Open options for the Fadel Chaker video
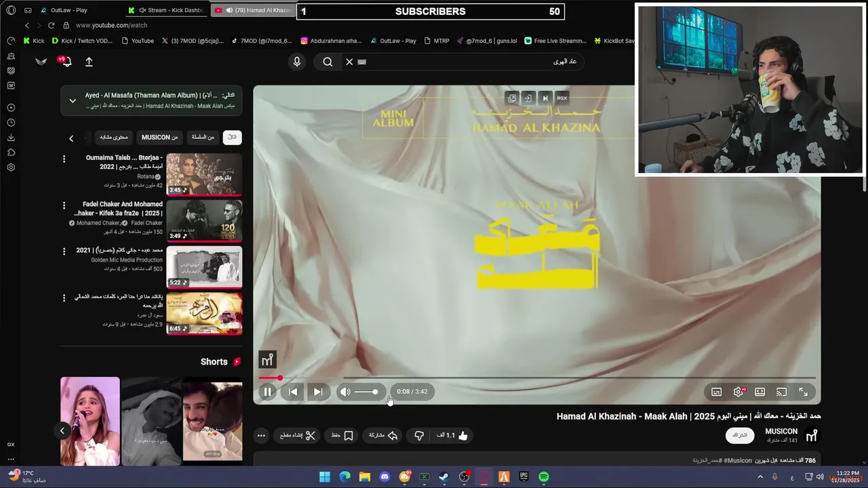The image size is (868, 488). [x=64, y=205]
